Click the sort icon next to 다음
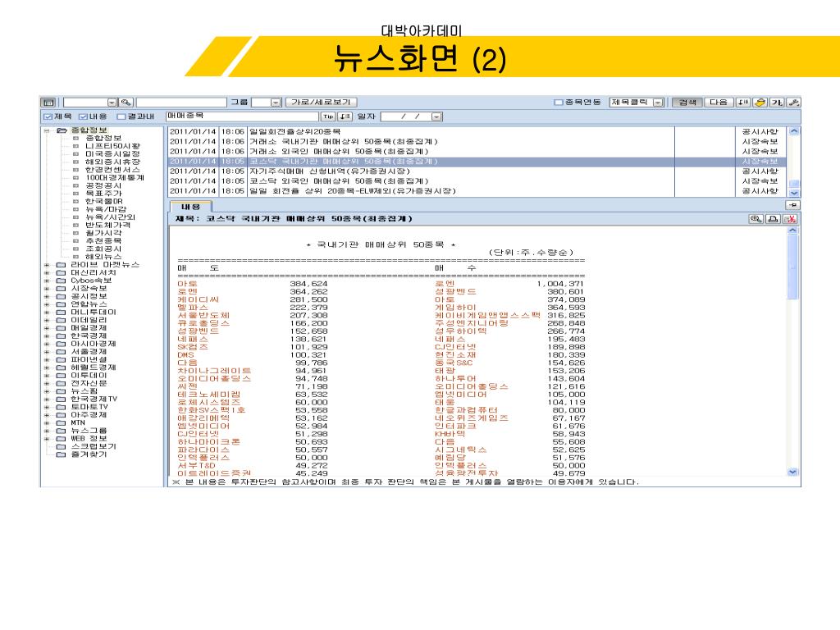Screen dimensions: 840x630 pyautogui.click(x=742, y=103)
